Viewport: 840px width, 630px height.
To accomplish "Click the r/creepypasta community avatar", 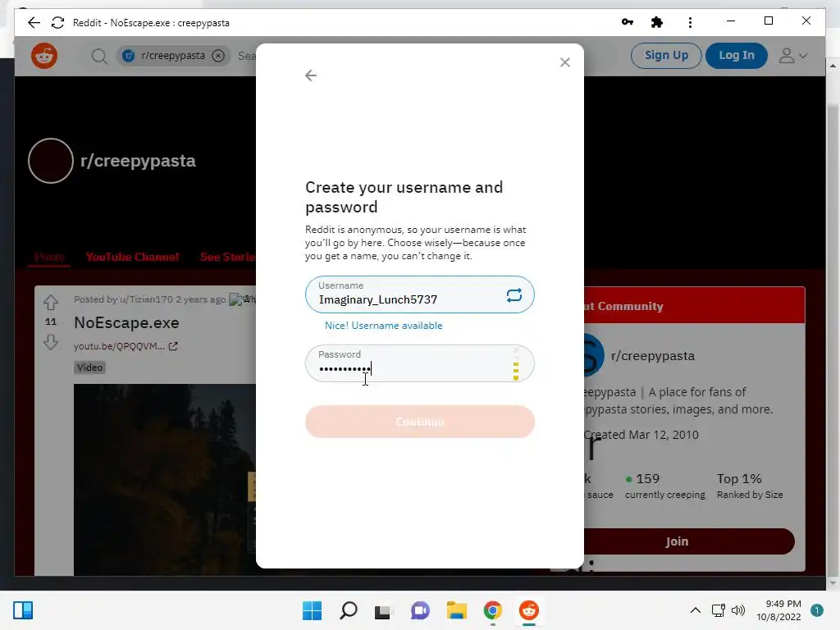I will coord(51,161).
